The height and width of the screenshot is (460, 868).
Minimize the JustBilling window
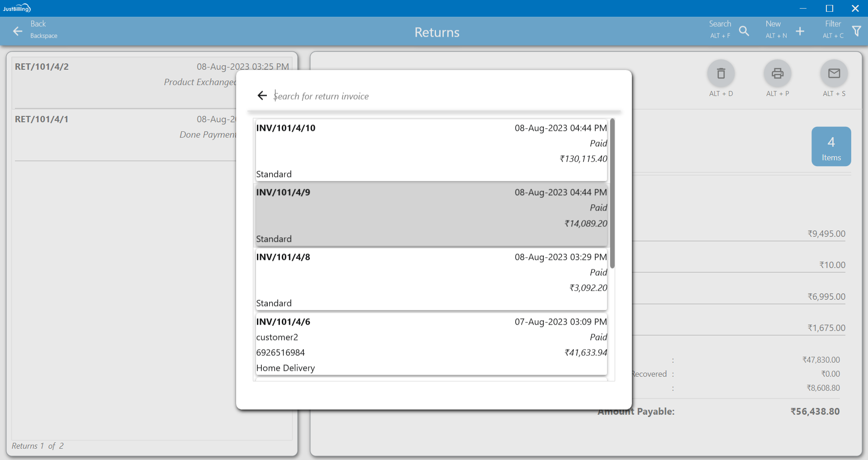coord(803,8)
